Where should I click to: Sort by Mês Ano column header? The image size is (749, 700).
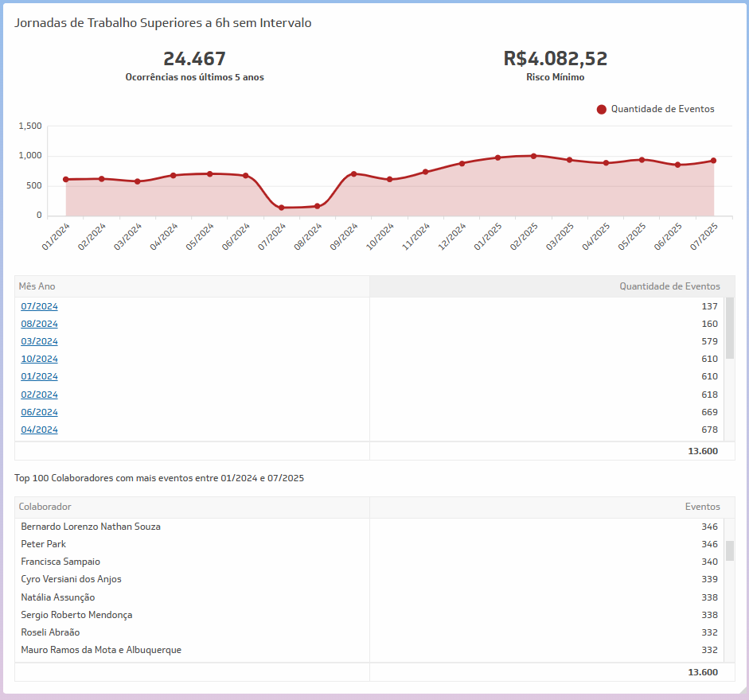(x=37, y=286)
